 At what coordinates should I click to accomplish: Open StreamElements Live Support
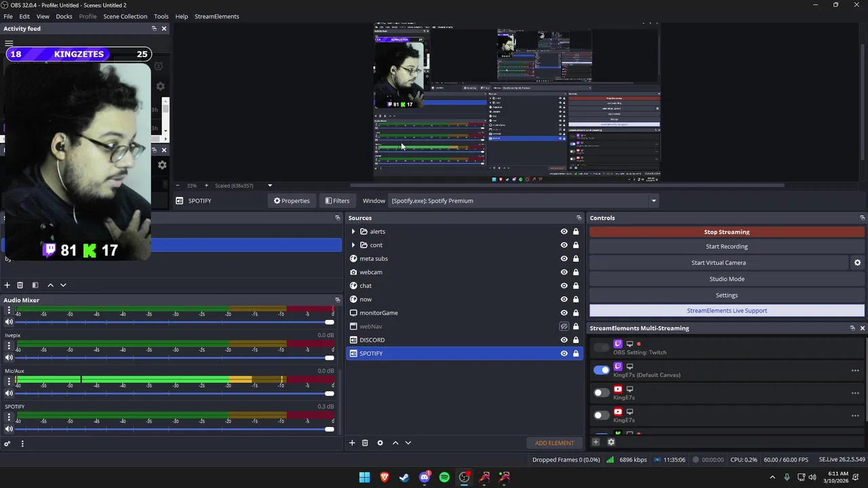pyautogui.click(x=727, y=310)
